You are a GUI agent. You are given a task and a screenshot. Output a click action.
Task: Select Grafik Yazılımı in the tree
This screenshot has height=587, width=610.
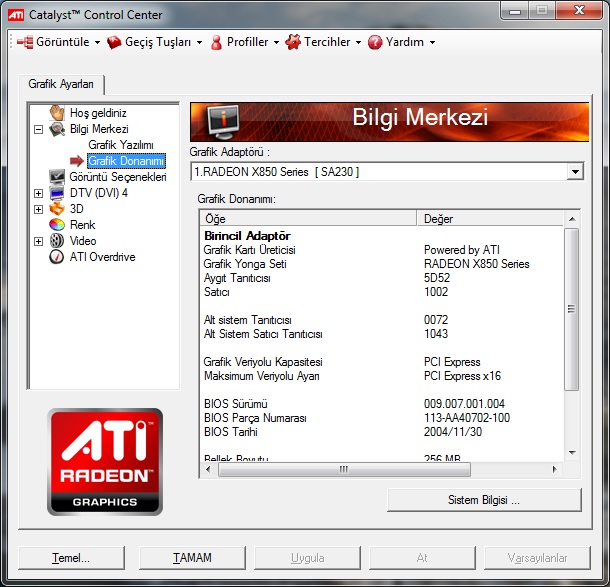click(x=121, y=145)
